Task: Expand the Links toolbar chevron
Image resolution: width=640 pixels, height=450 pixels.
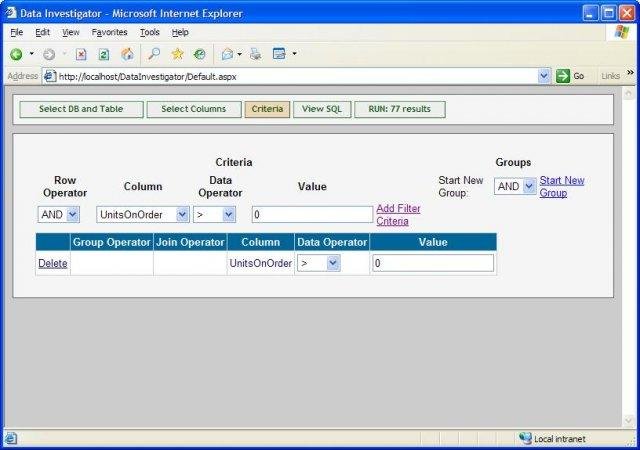Action: pos(630,73)
